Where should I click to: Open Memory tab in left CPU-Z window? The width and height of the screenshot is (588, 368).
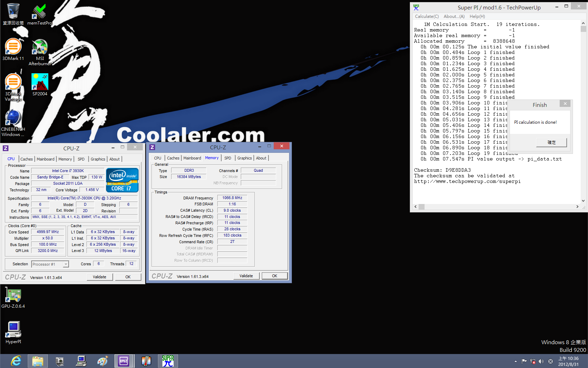coord(65,159)
